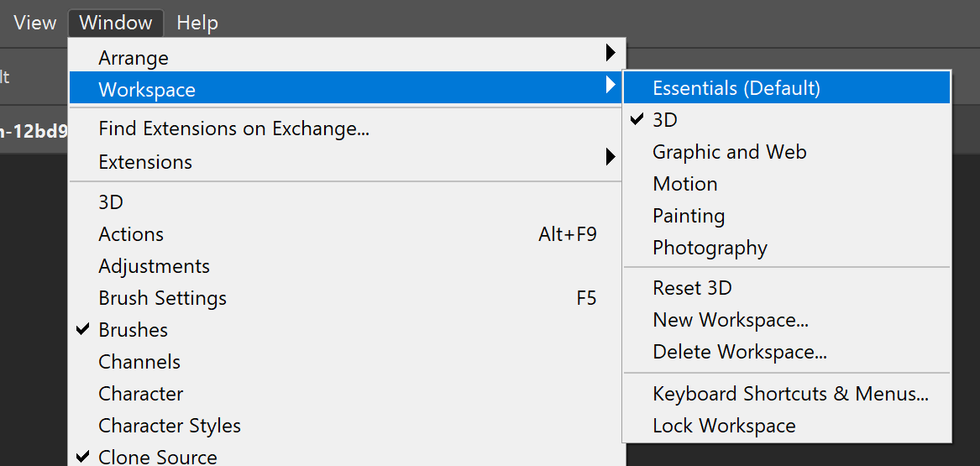980x466 pixels.
Task: Switch to Photography workspace
Action: tap(710, 248)
